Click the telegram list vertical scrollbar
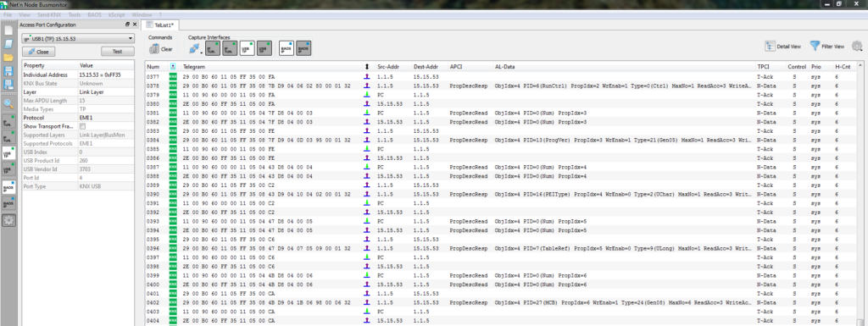Image resolution: width=868 pixels, height=326 pixels. point(860,193)
